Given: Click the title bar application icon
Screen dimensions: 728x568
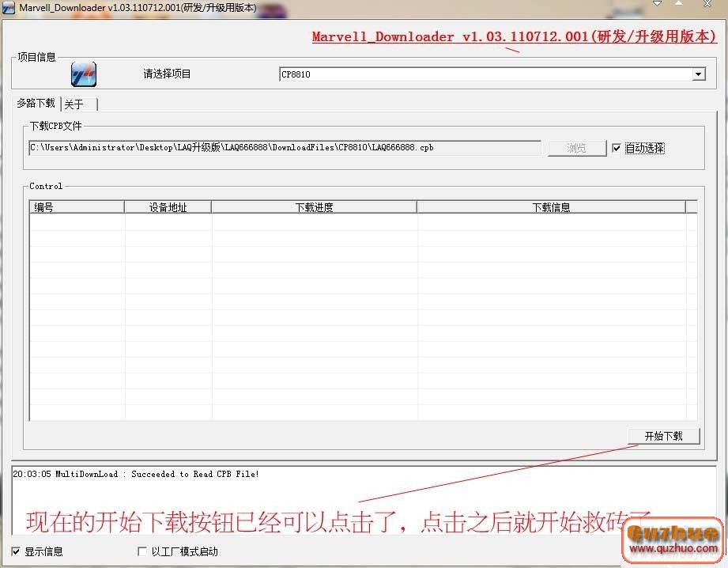Looking at the screenshot, I should (9, 7).
